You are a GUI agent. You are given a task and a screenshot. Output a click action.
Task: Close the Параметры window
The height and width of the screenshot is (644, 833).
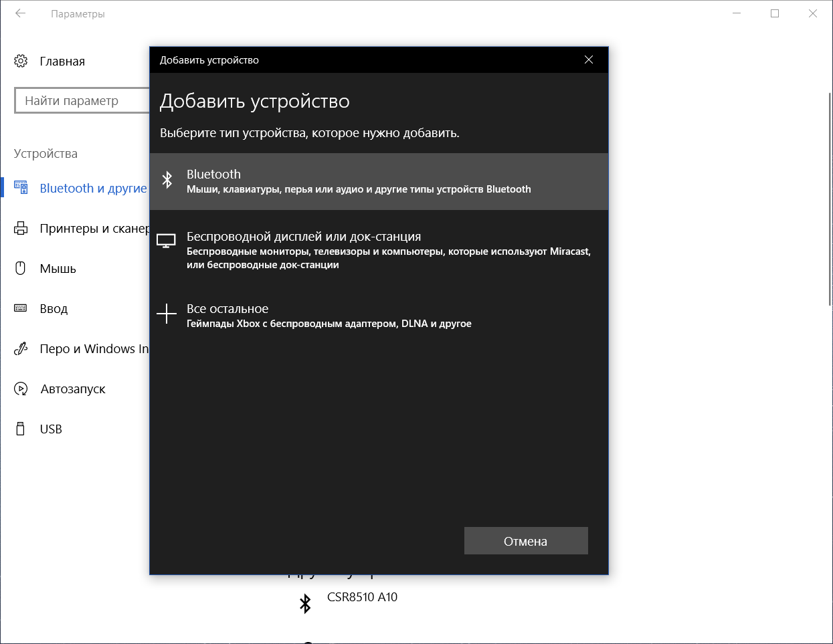813,13
